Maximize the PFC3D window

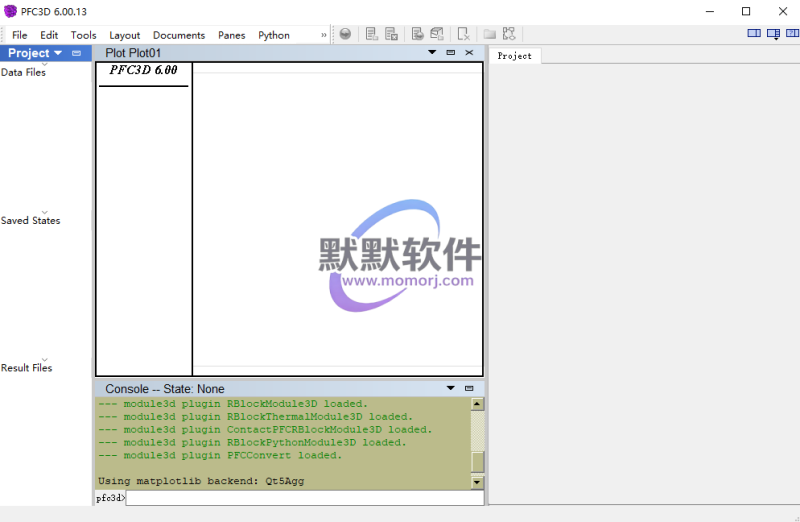tap(746, 11)
